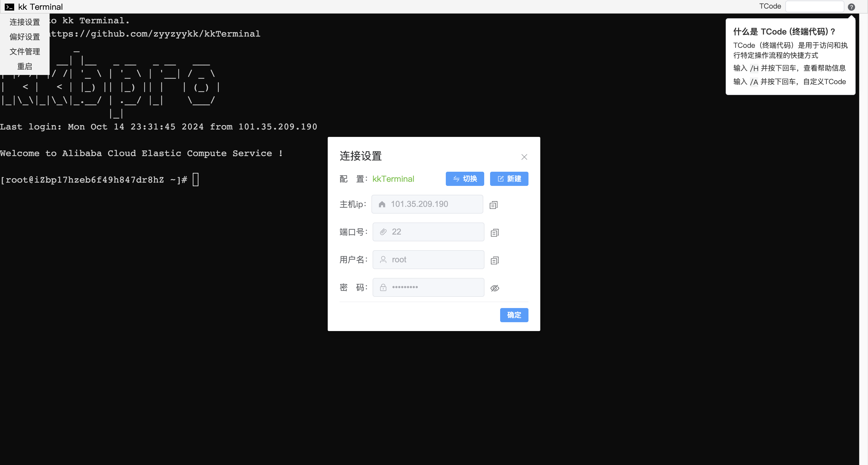Screen dimensions: 868x465
Task: Confirm settings with the 确定 button
Action: tap(514, 315)
